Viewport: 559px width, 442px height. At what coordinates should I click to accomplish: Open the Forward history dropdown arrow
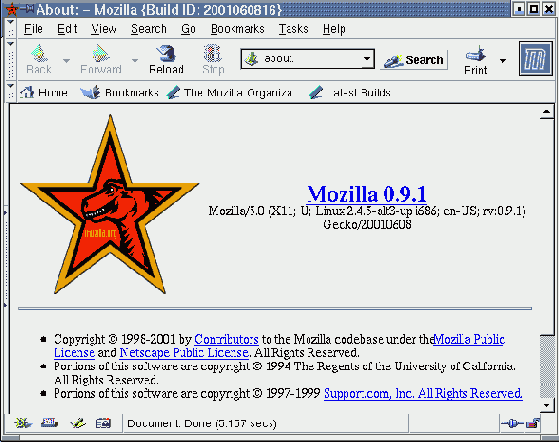point(135,61)
